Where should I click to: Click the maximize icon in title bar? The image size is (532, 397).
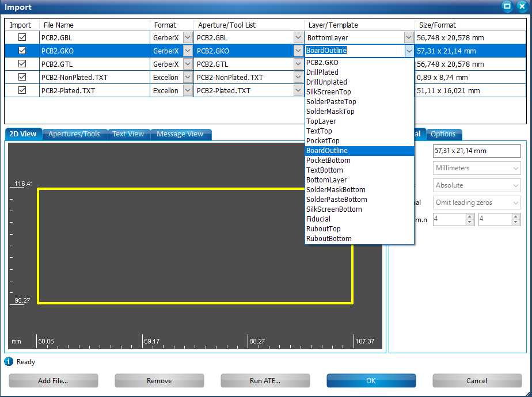(507, 6)
